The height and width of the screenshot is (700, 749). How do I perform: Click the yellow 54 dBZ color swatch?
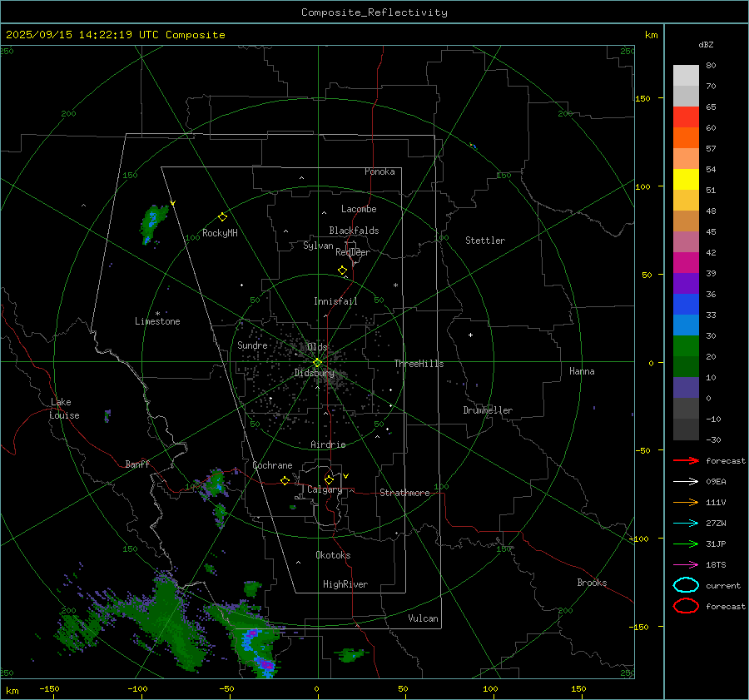(686, 179)
